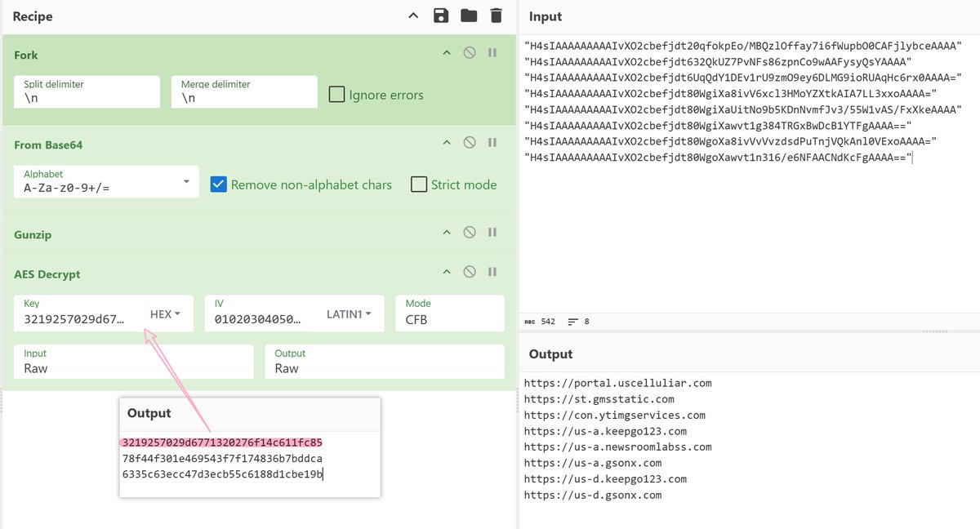
Task: Open the AES Output format selector
Action: click(384, 362)
